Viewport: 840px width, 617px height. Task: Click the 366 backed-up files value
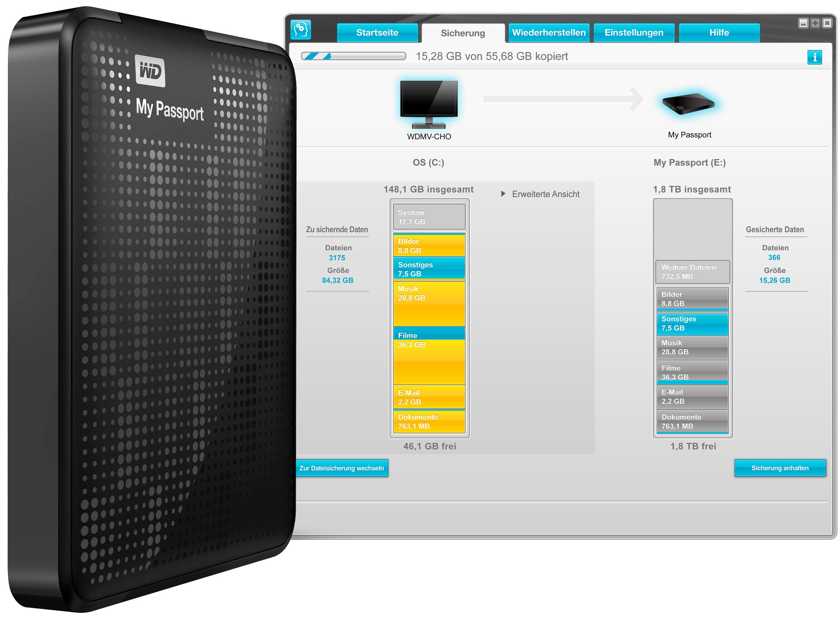(774, 258)
